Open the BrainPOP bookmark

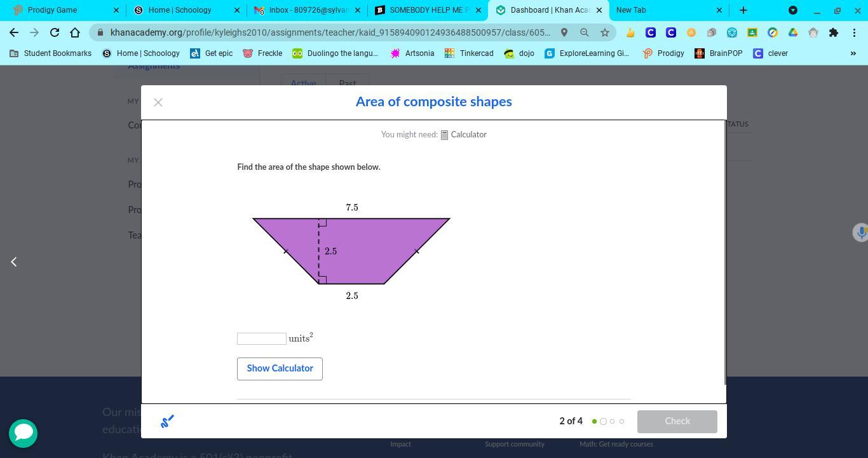point(719,53)
